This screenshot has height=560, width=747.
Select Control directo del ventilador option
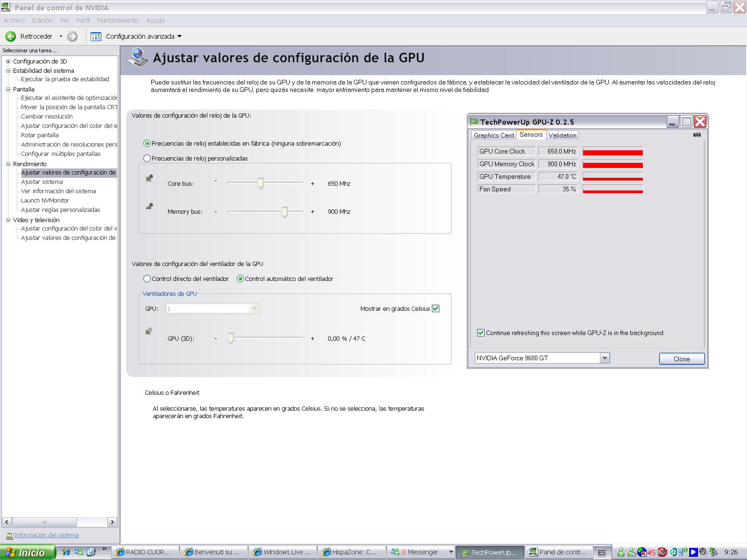(x=147, y=279)
